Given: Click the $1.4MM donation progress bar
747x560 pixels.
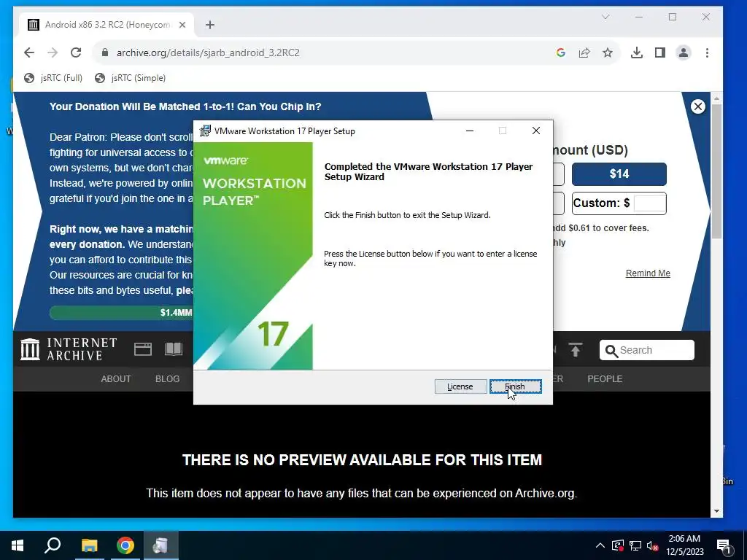Looking at the screenshot, I should 122,312.
